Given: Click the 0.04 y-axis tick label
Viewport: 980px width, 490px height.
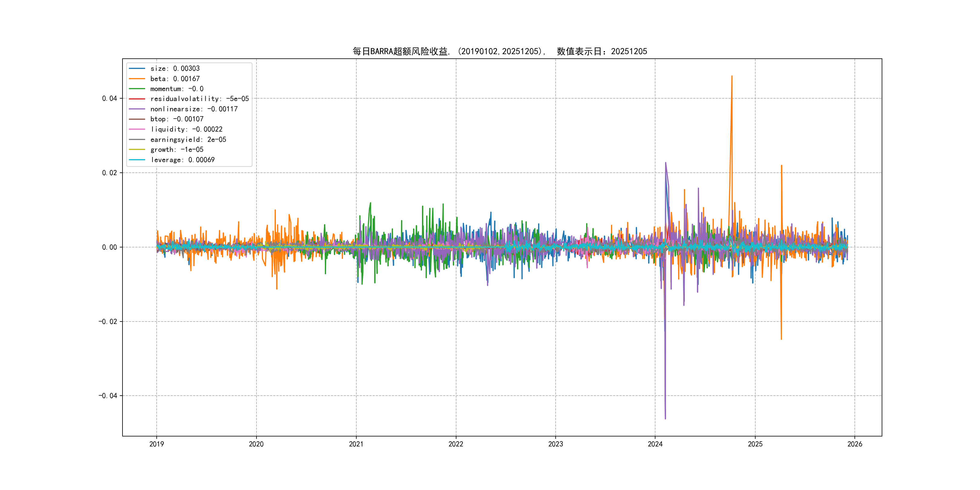Looking at the screenshot, I should point(109,99).
